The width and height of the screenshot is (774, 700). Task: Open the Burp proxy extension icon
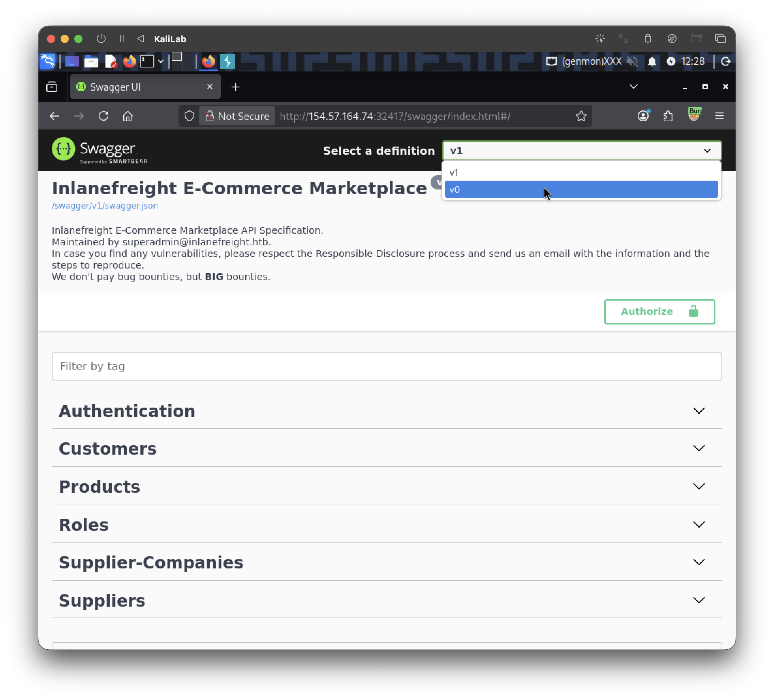click(x=694, y=115)
